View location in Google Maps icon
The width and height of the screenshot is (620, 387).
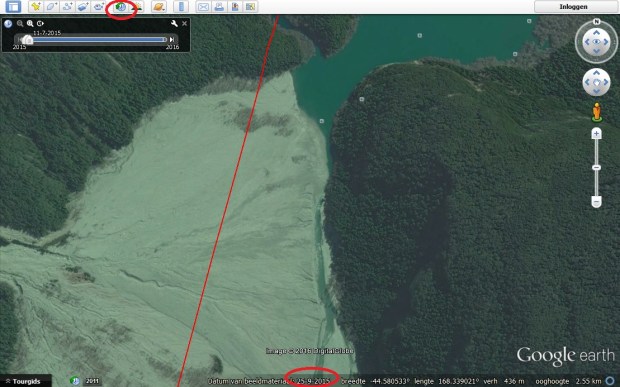pyautogui.click(x=250, y=6)
